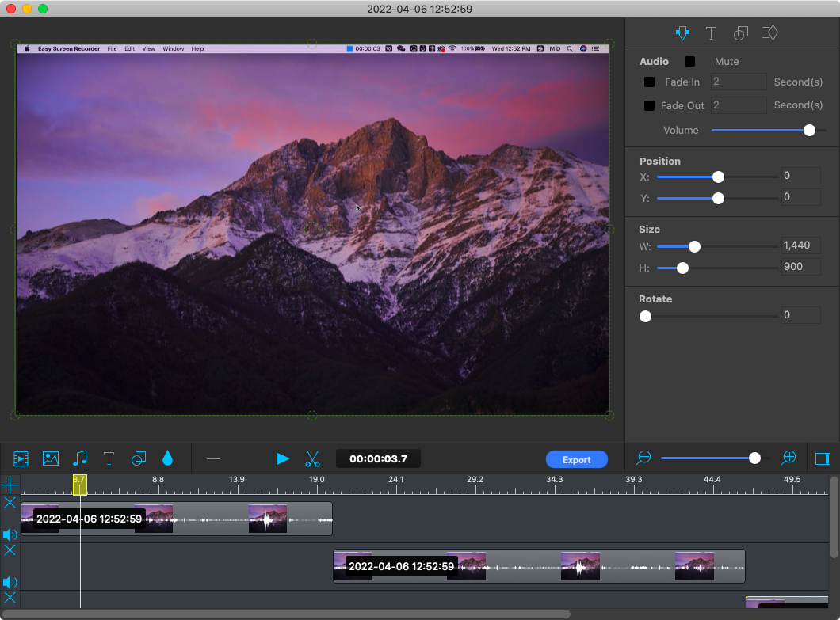The image size is (840, 620).
Task: Click the add video clip film icon
Action: pyautogui.click(x=21, y=458)
